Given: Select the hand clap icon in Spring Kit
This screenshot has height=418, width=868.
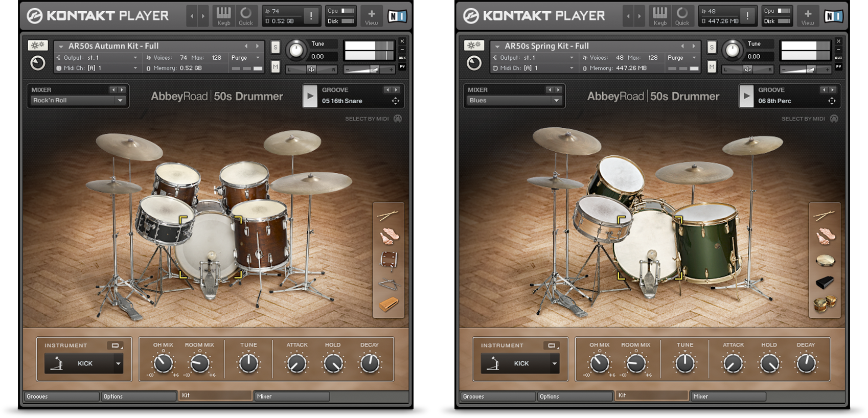Looking at the screenshot, I should click(826, 237).
